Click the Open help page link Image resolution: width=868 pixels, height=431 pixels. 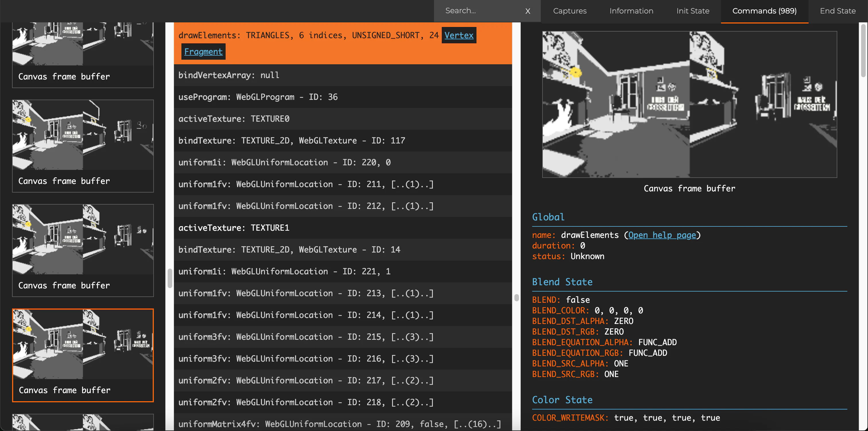[662, 235]
